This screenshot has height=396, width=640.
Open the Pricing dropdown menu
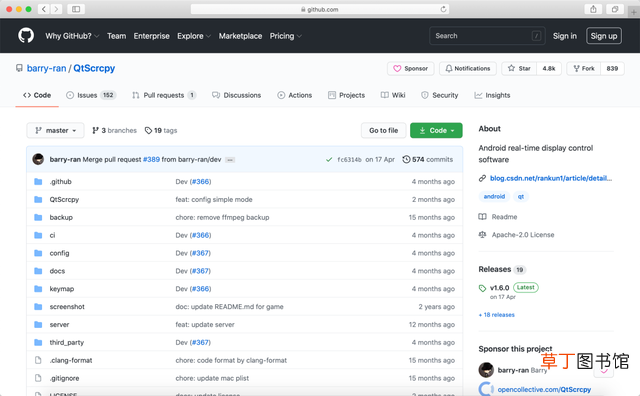(286, 36)
